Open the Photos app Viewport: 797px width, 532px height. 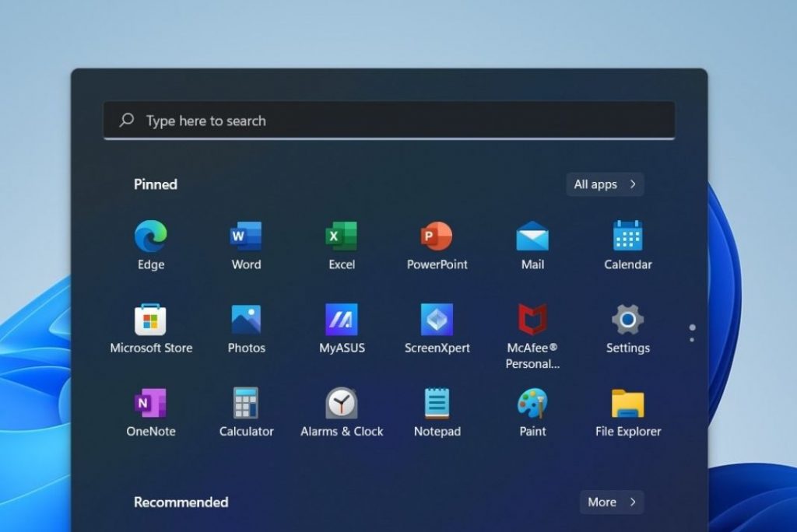246,320
